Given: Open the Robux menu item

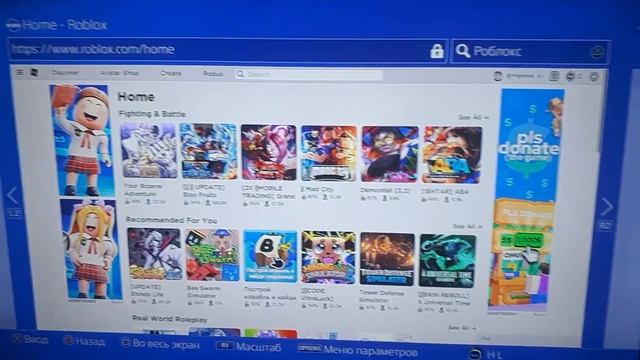Looking at the screenshot, I should point(213,74).
